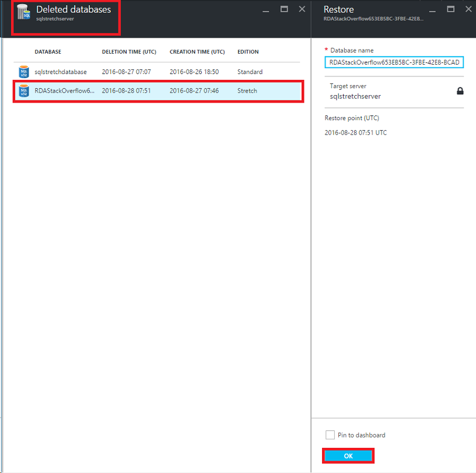
Task: Click creation time 2016-08-26 18:50
Action: (194, 72)
